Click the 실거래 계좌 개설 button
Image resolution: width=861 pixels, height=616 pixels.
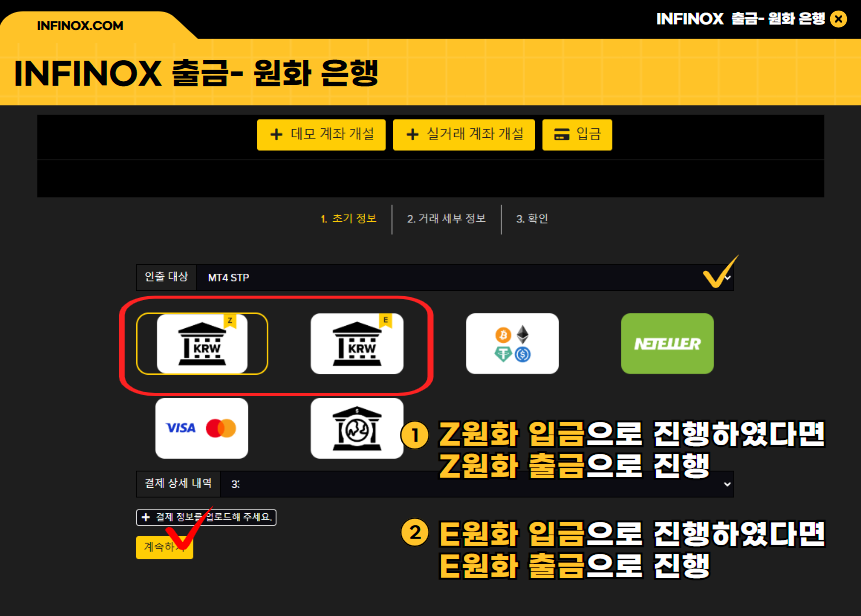[x=464, y=135]
